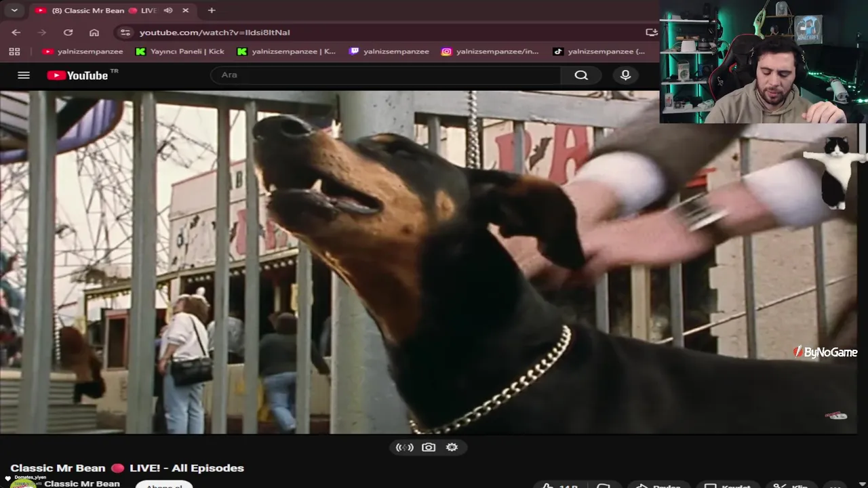Click the YouTube search magnifier button

(581, 75)
